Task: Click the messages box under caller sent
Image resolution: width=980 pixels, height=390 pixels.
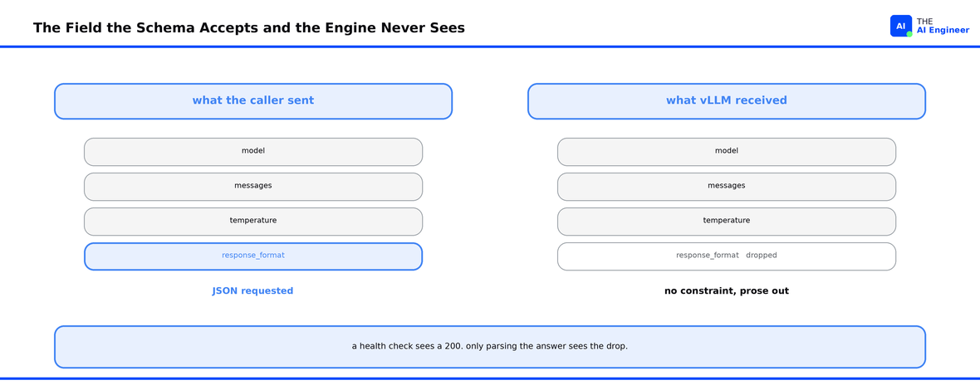Action: pos(253,187)
